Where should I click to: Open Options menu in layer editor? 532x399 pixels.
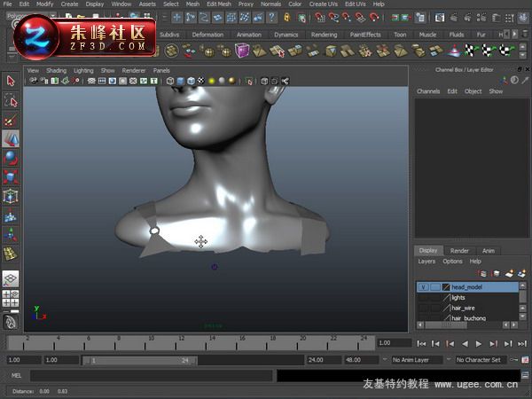[x=452, y=262]
